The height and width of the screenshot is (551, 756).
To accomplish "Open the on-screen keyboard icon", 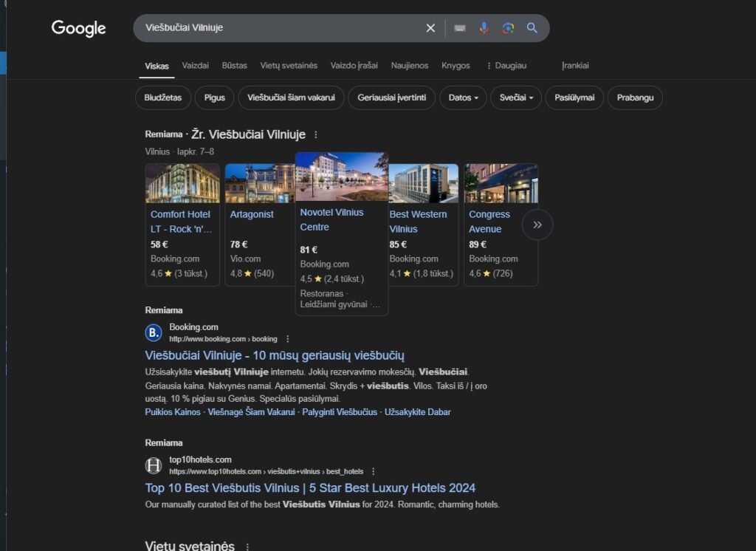I will [460, 28].
